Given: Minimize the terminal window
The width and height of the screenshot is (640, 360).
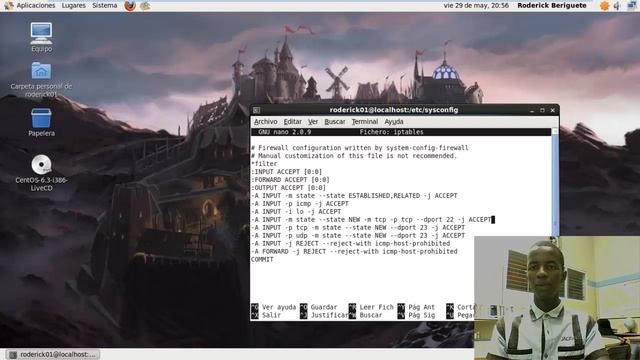Looking at the screenshot, I should point(532,110).
